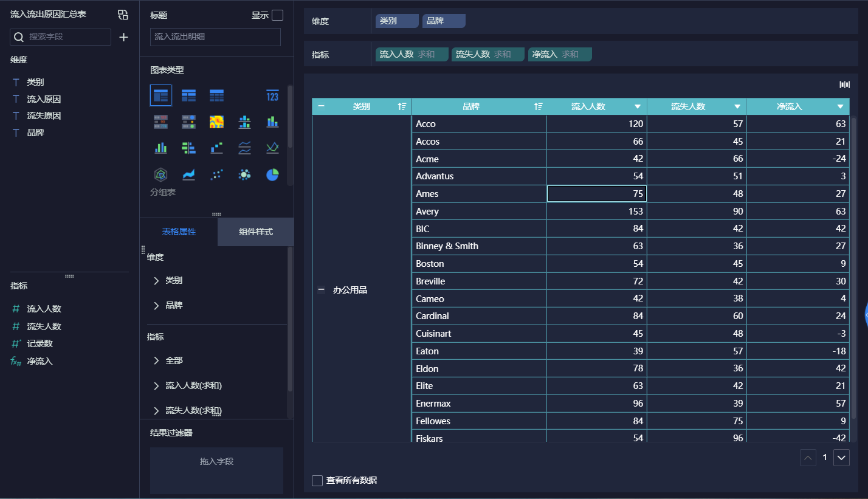Screen dimensions: 868x499
Task: Expand the 全部 indicator properties
Action: 156,360
